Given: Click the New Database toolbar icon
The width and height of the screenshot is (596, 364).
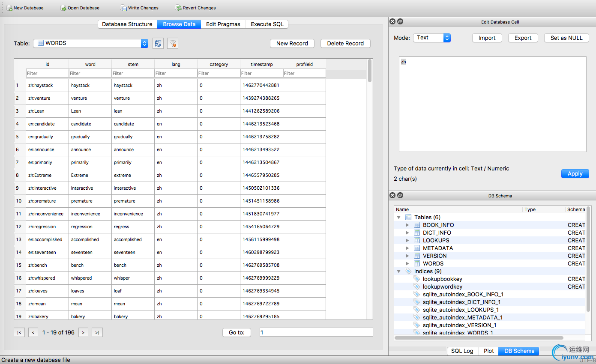Looking at the screenshot, I should pos(9,8).
